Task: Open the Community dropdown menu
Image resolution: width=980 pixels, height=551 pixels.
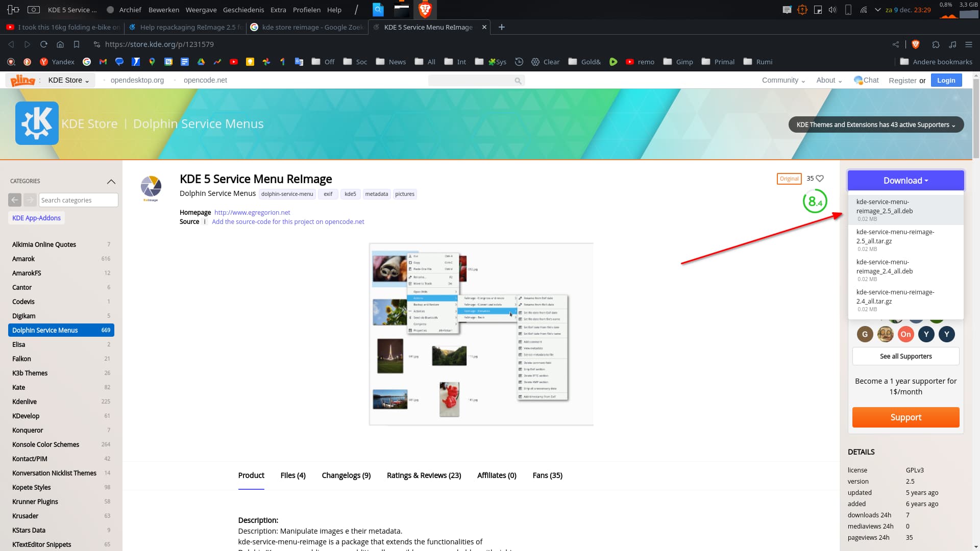Action: (783, 80)
